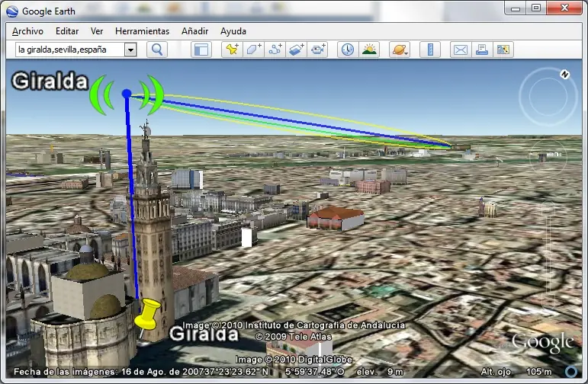Expand the search history dropdown arrow

coord(130,50)
